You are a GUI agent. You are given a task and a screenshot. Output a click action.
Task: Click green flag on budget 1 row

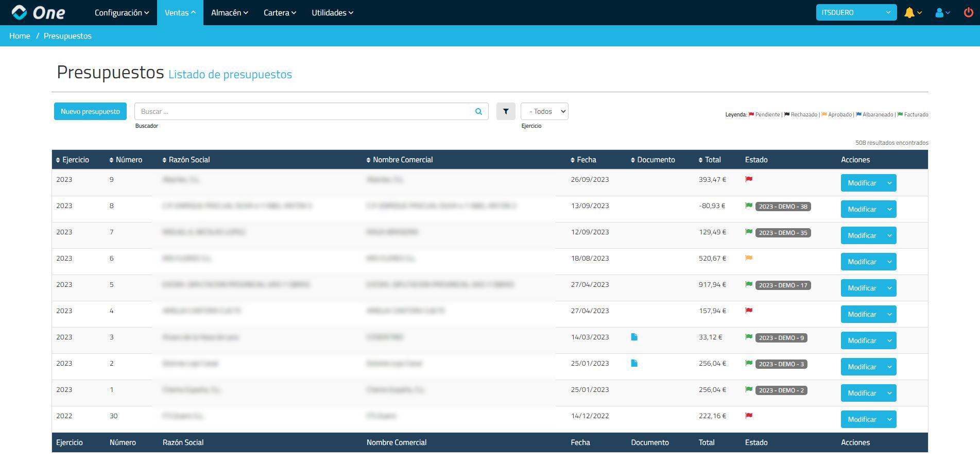[x=749, y=389]
